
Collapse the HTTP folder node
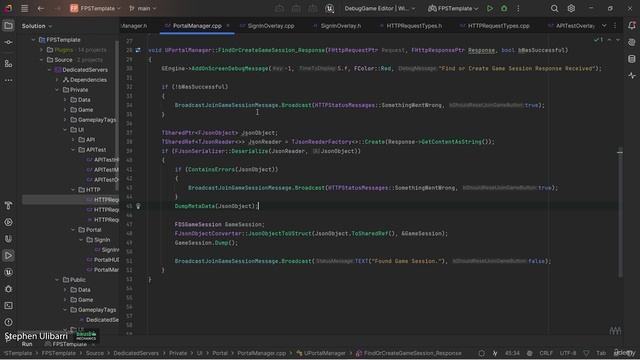coord(73,190)
